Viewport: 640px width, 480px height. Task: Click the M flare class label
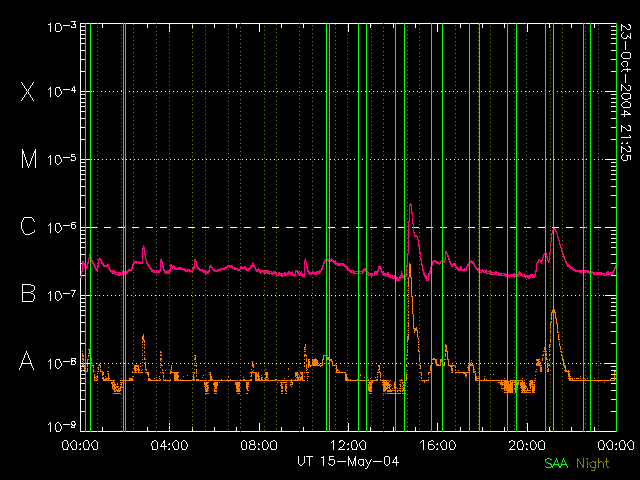tap(29, 159)
